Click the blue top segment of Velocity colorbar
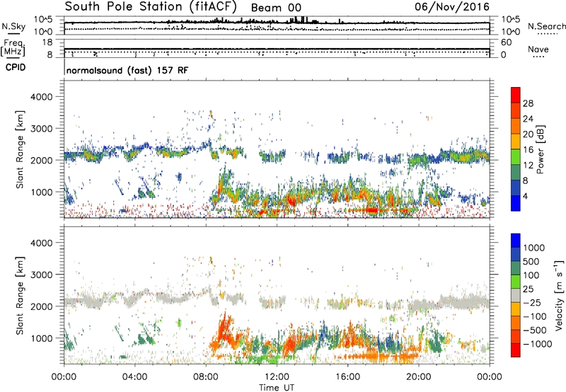 [516, 241]
